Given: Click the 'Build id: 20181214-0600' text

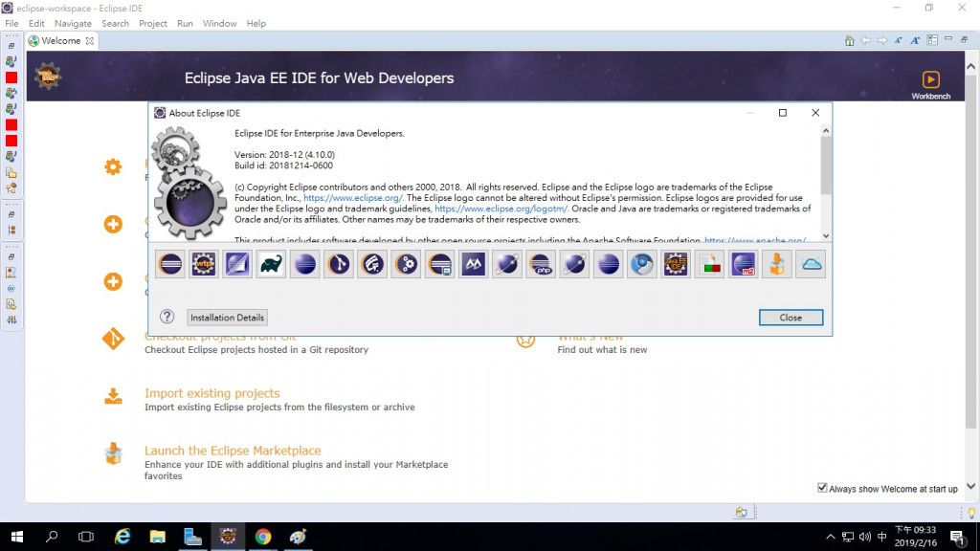Looking at the screenshot, I should 283,165.
